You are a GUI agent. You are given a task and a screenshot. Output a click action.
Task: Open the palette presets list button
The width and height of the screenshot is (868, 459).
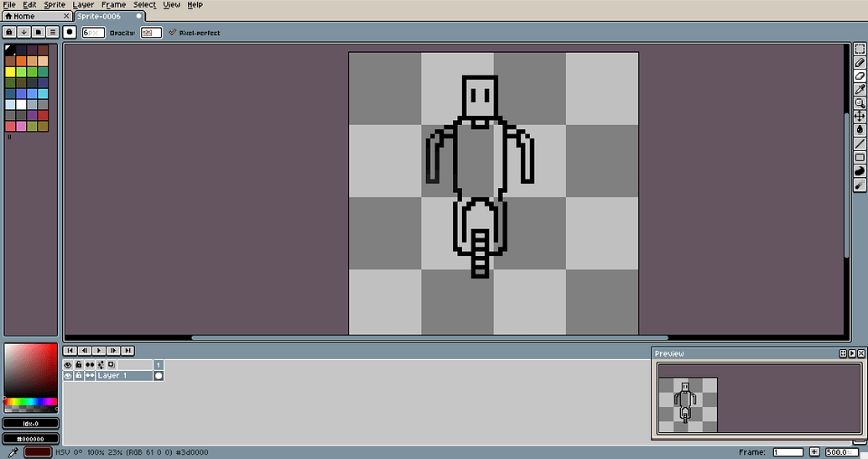39,32
